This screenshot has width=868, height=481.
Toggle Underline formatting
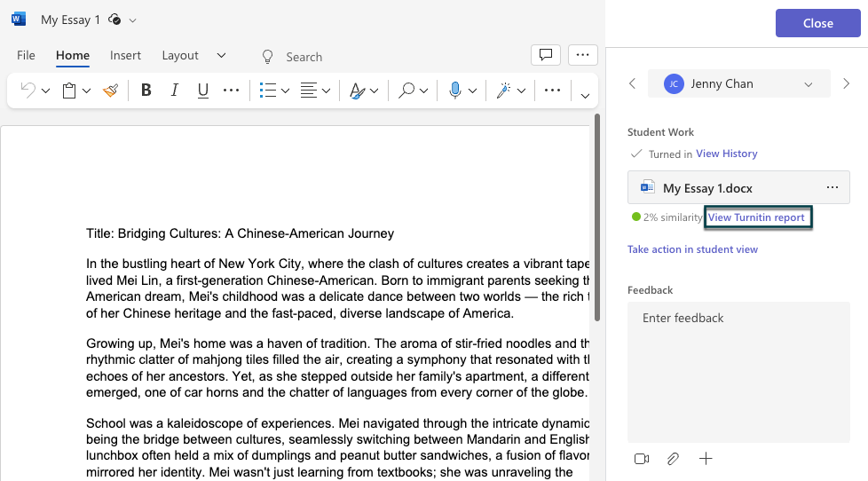pos(203,91)
